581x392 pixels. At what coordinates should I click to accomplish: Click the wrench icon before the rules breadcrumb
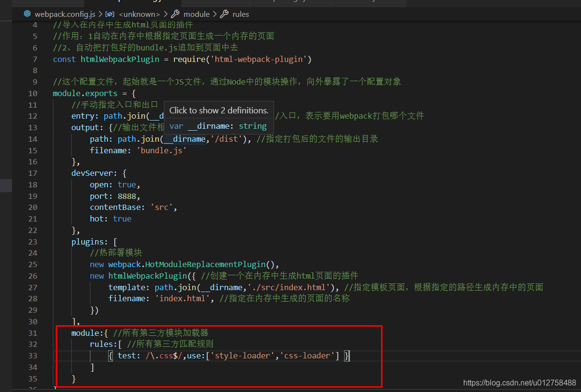[x=224, y=14]
